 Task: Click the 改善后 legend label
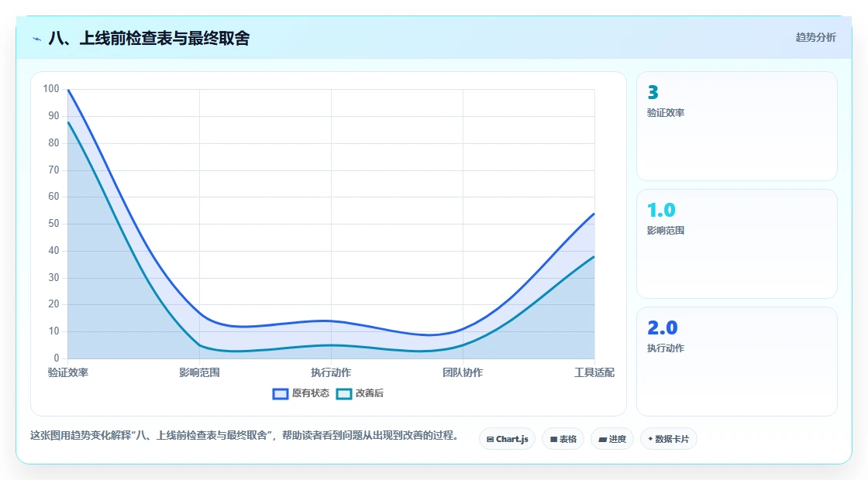tap(369, 393)
